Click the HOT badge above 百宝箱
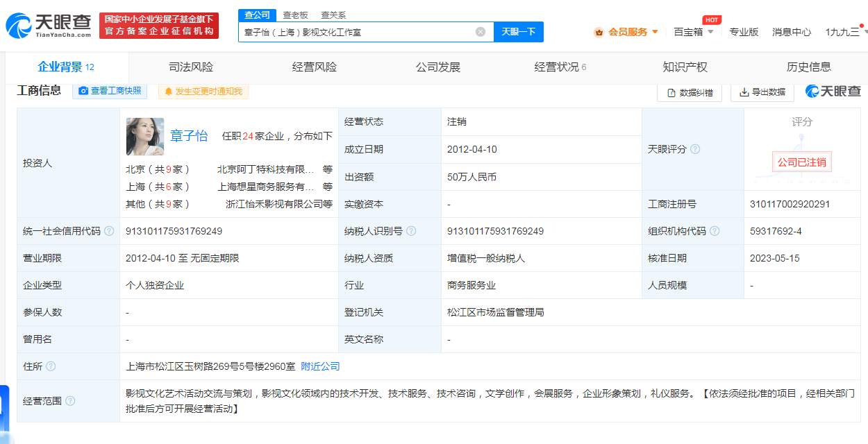This screenshot has width=868, height=444. pyautogui.click(x=711, y=20)
